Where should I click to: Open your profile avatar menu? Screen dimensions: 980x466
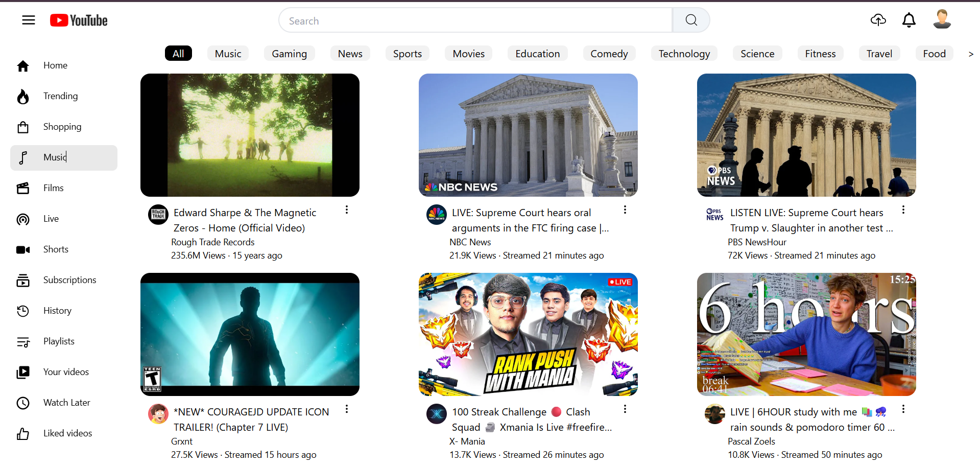point(941,19)
